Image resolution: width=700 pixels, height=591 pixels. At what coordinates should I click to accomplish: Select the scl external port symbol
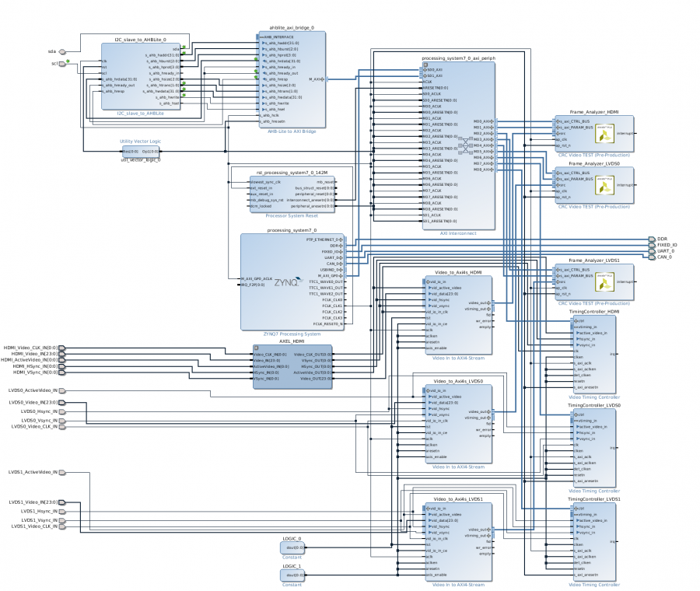tap(64, 64)
